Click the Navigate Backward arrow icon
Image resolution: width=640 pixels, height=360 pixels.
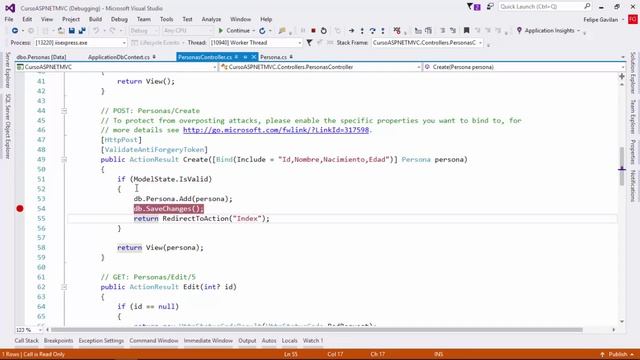(x=15, y=31)
